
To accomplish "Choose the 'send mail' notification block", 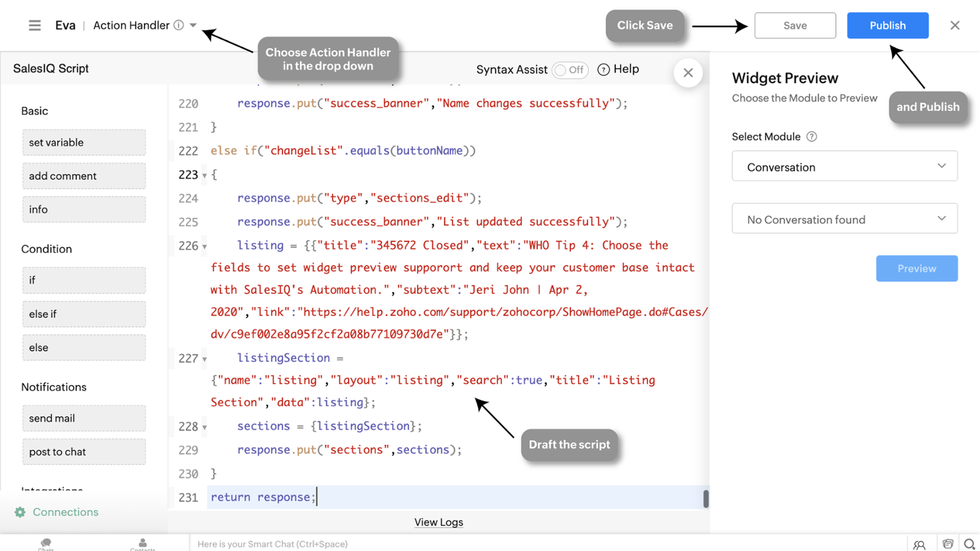I will (84, 418).
